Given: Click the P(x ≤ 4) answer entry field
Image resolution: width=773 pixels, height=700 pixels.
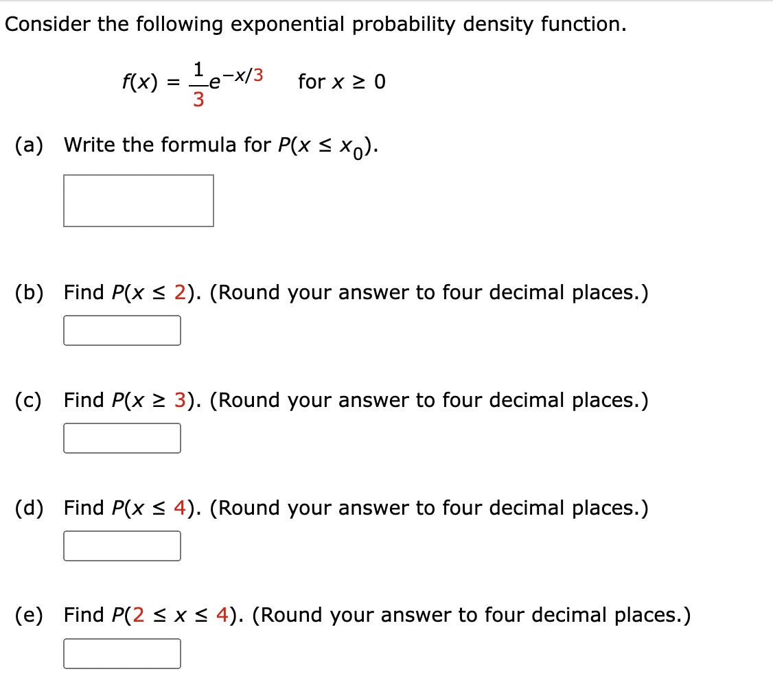Looking at the screenshot, I should point(122,546).
